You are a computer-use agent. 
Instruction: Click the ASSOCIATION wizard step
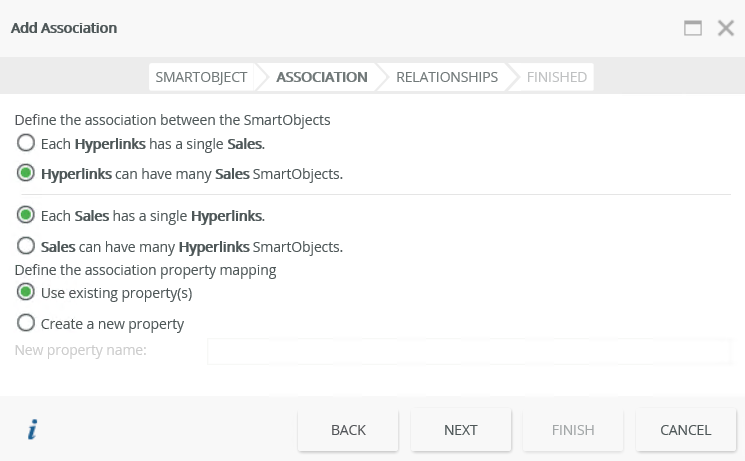pos(321,76)
